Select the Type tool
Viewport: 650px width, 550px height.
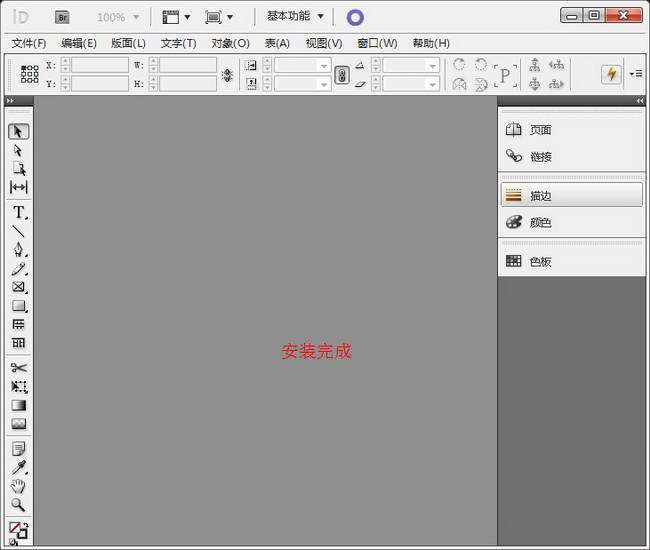pos(18,212)
